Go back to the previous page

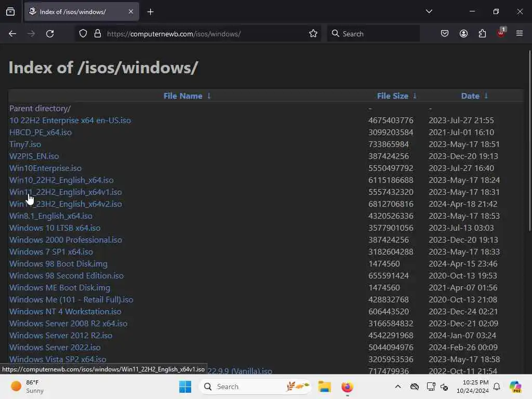12,34
